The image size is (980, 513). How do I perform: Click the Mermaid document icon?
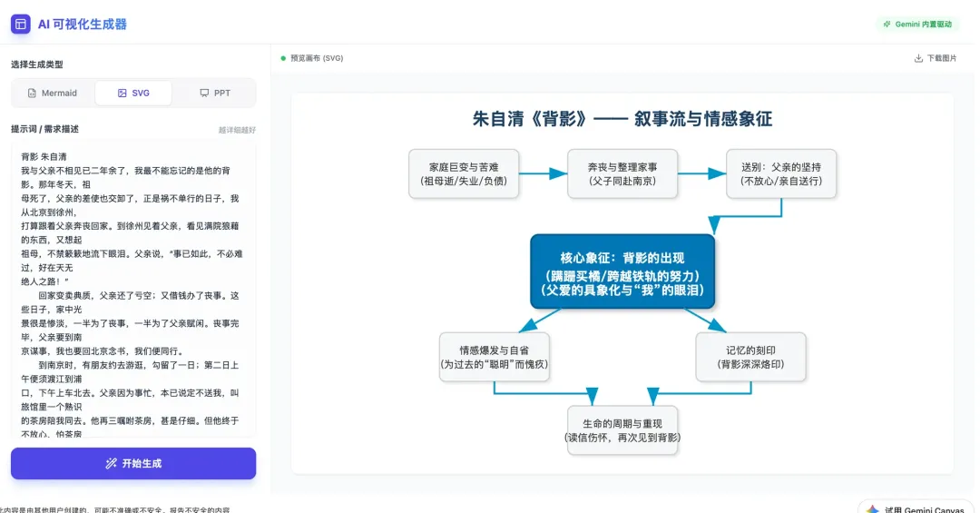[x=32, y=94]
